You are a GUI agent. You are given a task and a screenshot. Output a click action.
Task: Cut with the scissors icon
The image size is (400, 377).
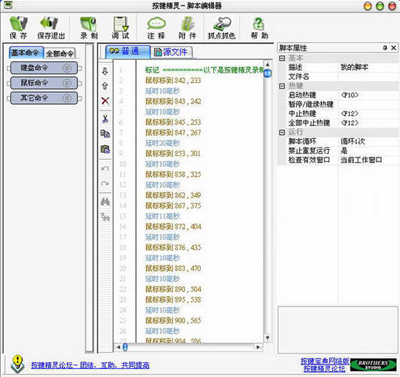105,119
